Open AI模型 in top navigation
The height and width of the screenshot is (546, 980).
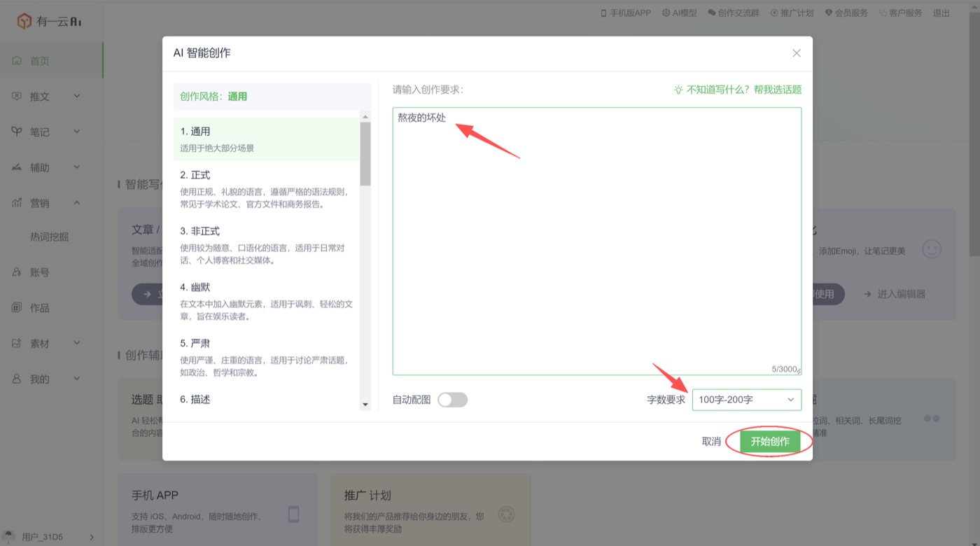click(x=679, y=13)
